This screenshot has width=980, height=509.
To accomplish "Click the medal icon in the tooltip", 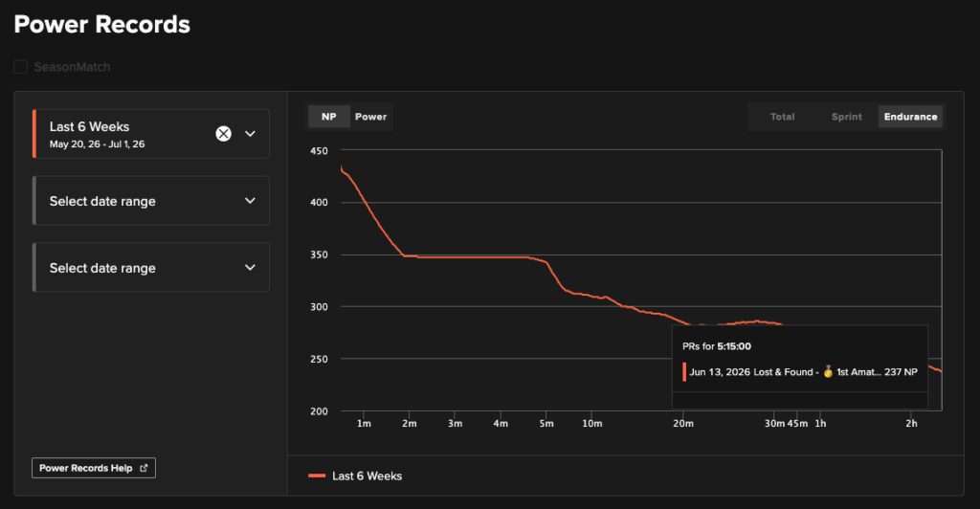I will pos(828,371).
